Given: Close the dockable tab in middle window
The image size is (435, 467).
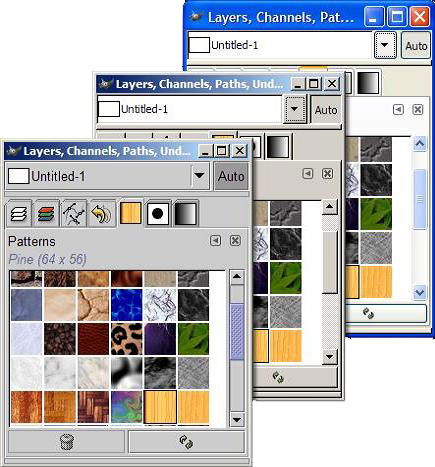Looking at the screenshot, I should coord(327,173).
